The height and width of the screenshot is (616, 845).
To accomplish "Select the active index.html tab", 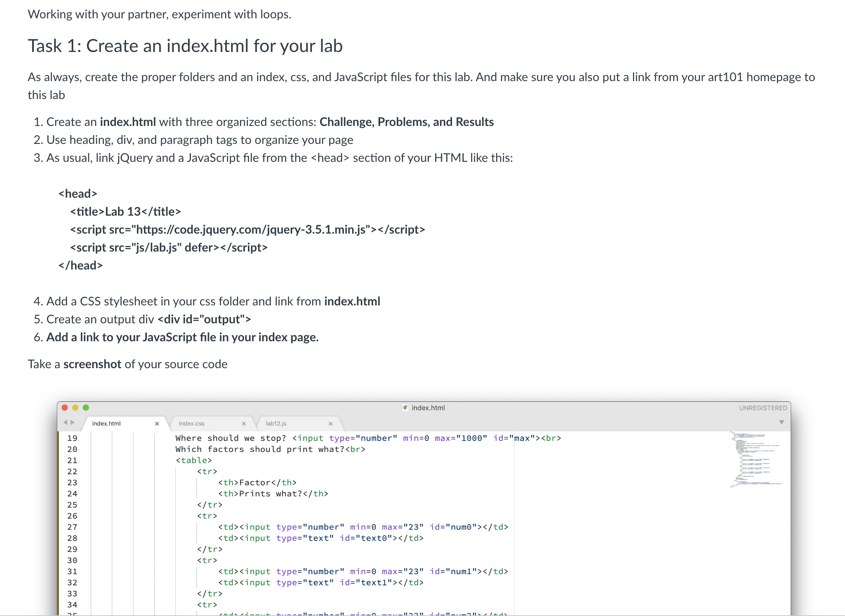I will [x=107, y=423].
